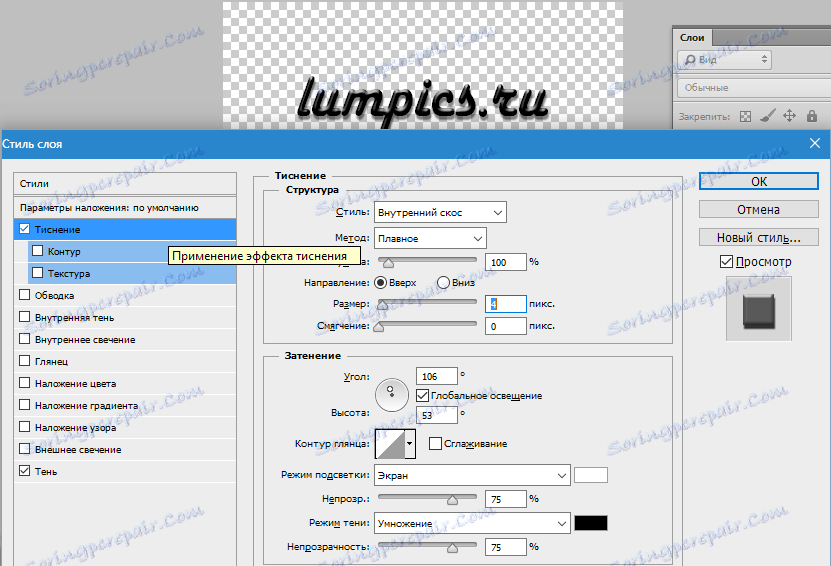Enable the Контур sub-effect checkbox
The width and height of the screenshot is (831, 566).
[x=38, y=251]
